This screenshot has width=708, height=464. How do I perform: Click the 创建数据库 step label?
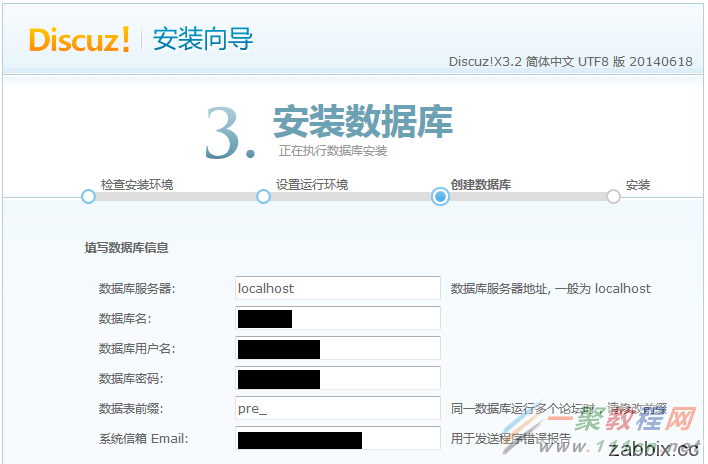[481, 185]
